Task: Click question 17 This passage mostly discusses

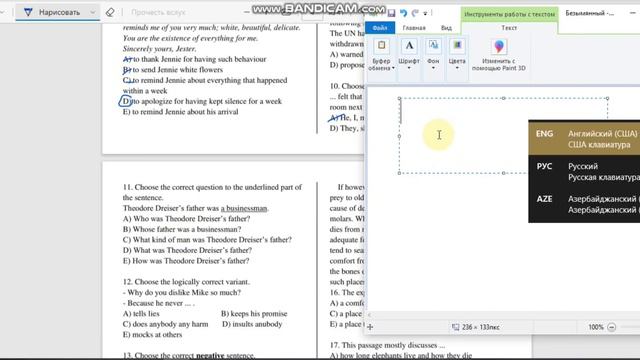Action: pos(387,345)
